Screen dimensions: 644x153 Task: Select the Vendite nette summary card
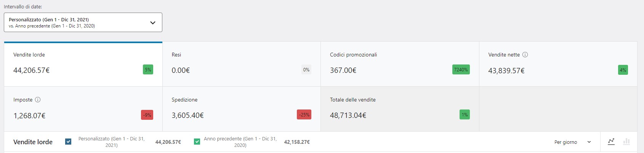click(x=558, y=64)
